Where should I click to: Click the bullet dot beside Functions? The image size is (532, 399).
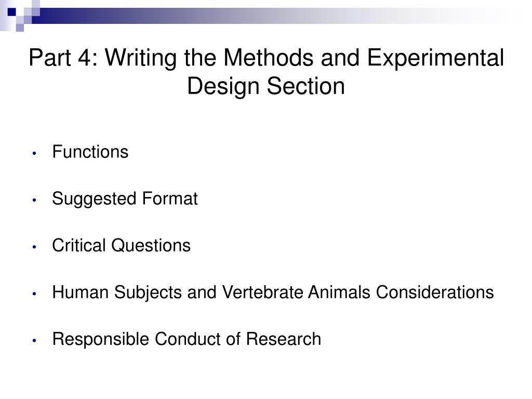click(x=34, y=153)
